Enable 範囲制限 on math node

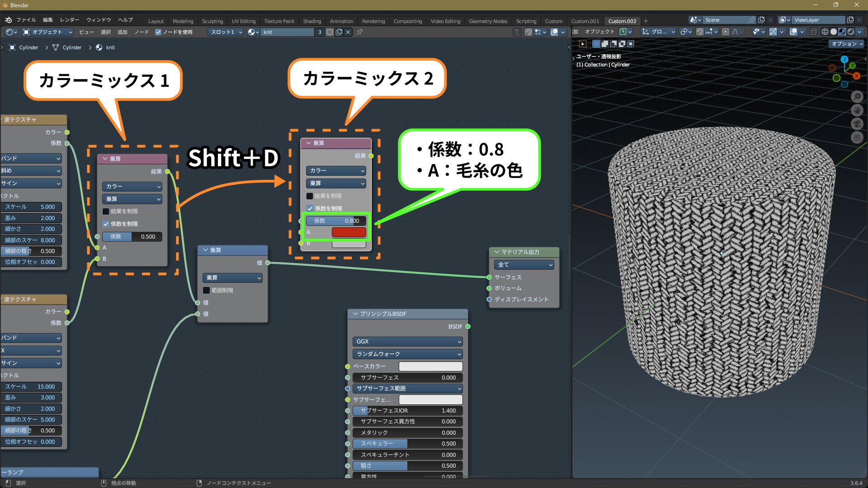207,291
